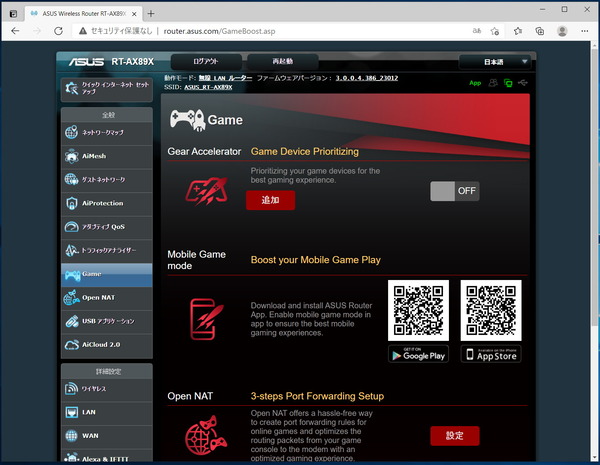Open the AiProtection shield icon

pos(72,203)
